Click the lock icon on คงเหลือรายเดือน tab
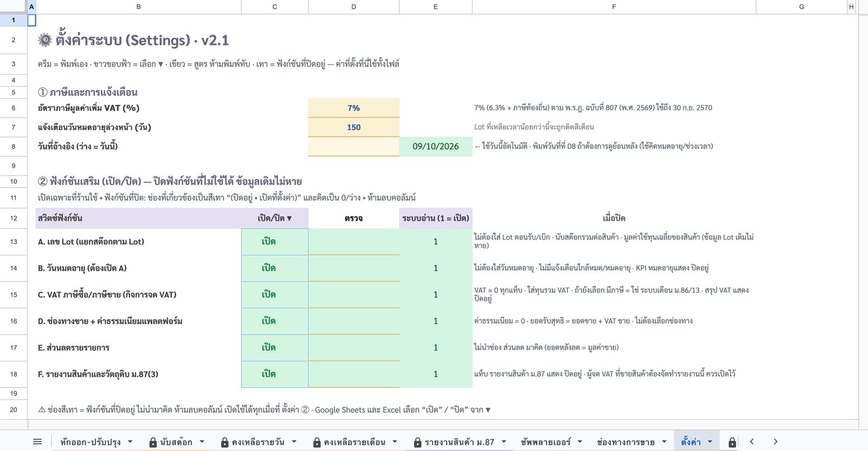Image resolution: width=868 pixels, height=451 pixels. click(x=317, y=442)
